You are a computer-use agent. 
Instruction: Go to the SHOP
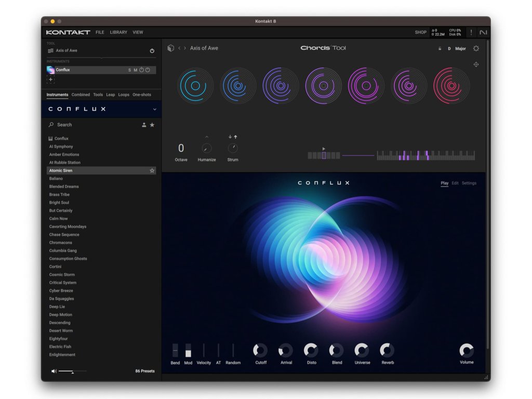click(x=420, y=32)
